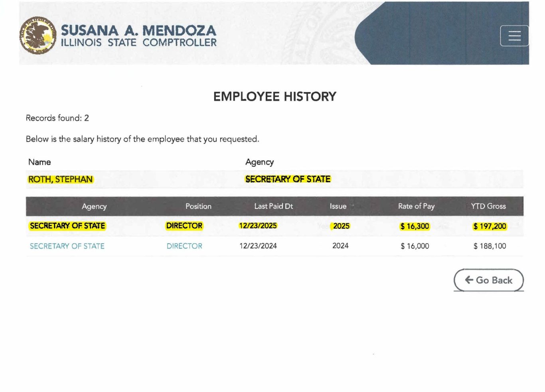This screenshot has height=392, width=545.
Task: Click the Rate of Pay column header
Action: click(416, 206)
